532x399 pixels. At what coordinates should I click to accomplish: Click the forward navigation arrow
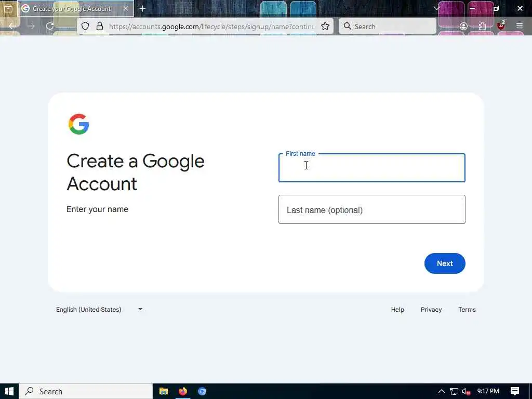pyautogui.click(x=31, y=26)
